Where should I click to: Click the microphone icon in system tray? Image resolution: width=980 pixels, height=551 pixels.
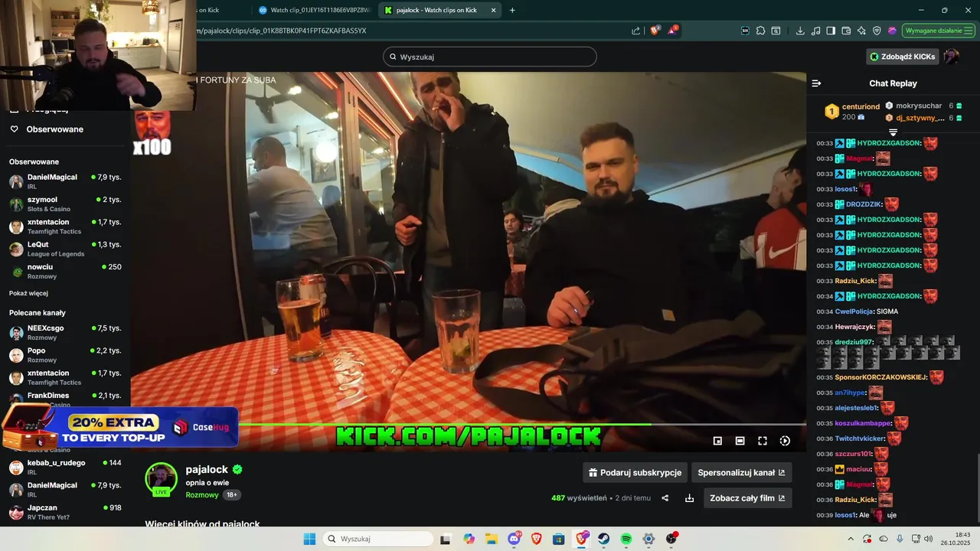click(900, 539)
